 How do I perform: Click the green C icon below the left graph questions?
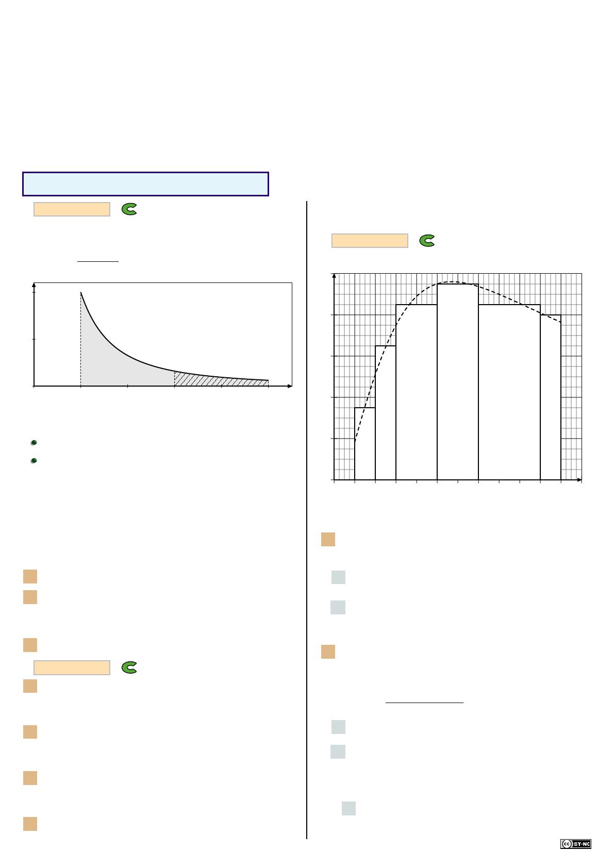point(129,667)
